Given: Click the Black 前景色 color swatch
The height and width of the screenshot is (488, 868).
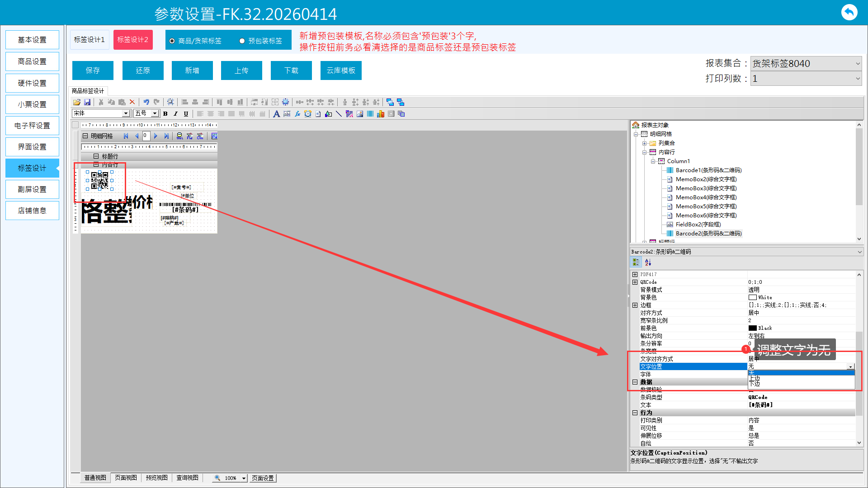Looking at the screenshot, I should pyautogui.click(x=752, y=328).
